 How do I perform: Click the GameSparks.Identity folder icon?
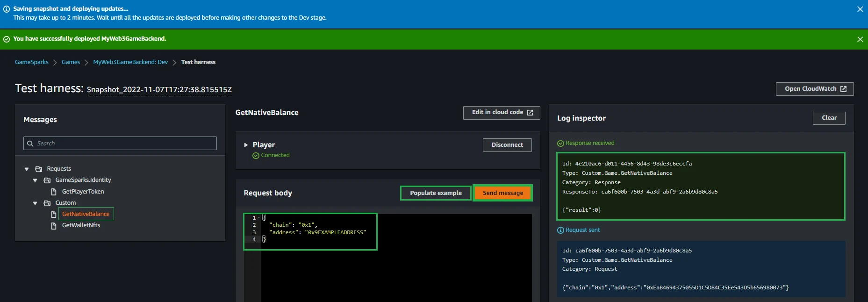[x=47, y=180]
